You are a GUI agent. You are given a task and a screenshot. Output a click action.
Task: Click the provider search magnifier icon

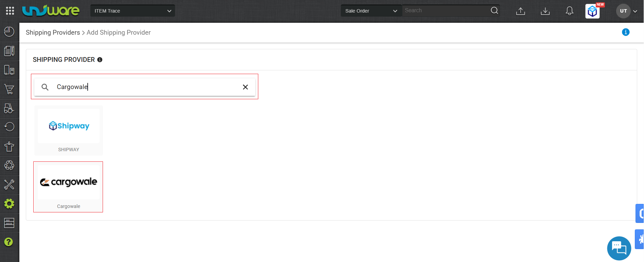tap(45, 87)
